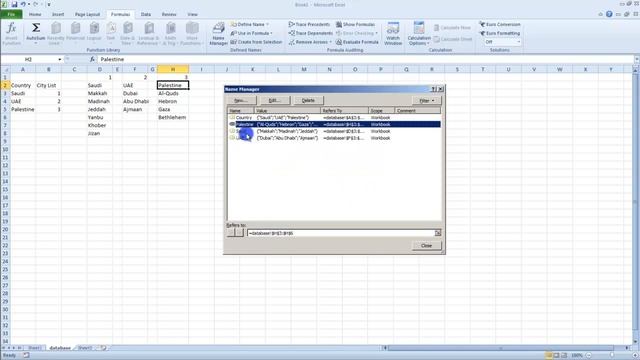Switch to the Review tab
Image resolution: width=640 pixels, height=360 pixels.
tap(169, 14)
